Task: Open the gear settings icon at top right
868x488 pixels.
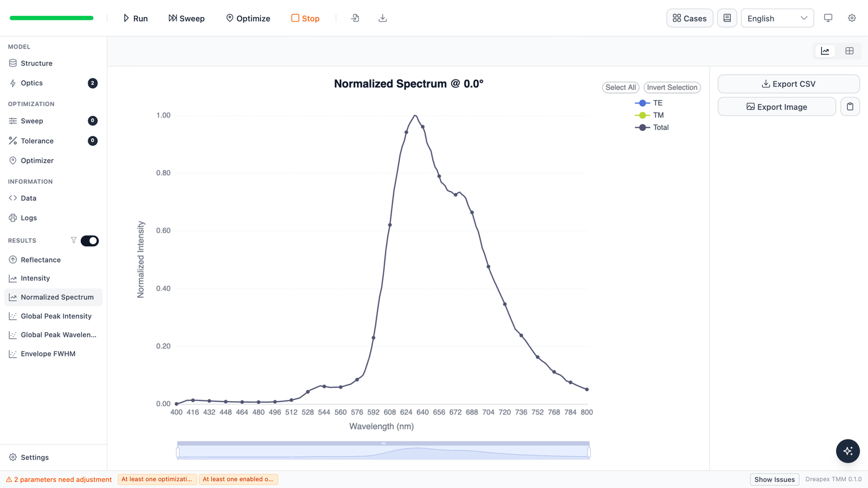Action: 852,18
